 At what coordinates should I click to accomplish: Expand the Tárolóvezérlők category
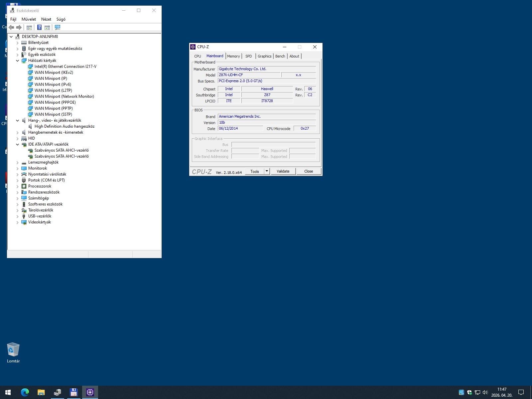(x=18, y=210)
